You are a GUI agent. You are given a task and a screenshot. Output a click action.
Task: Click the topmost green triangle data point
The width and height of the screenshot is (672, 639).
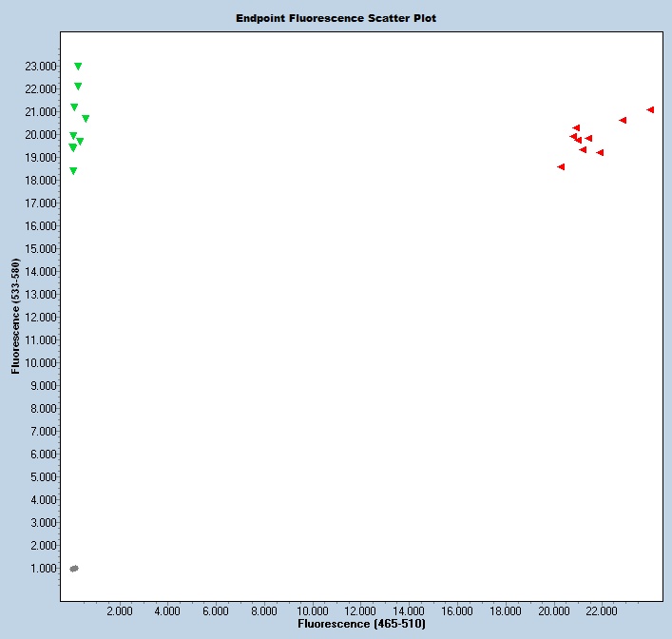(x=78, y=67)
